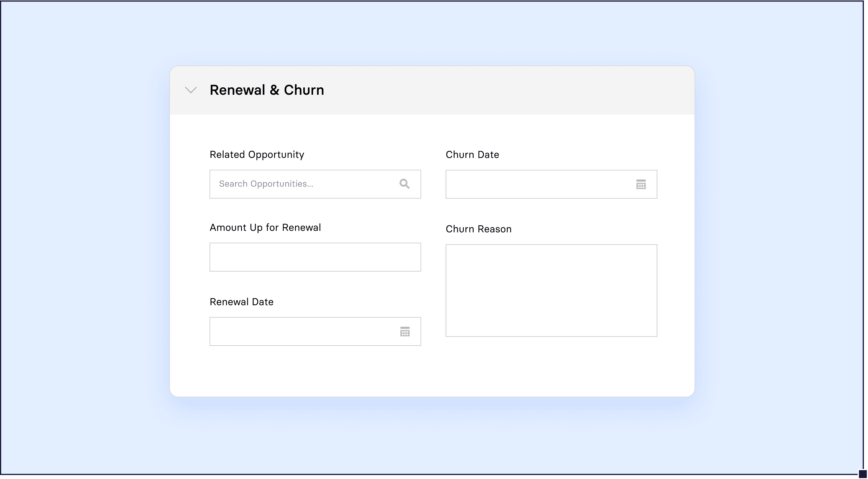Collapse the Renewal & Churn section chevron
Screen dimensions: 868x479
(x=191, y=90)
